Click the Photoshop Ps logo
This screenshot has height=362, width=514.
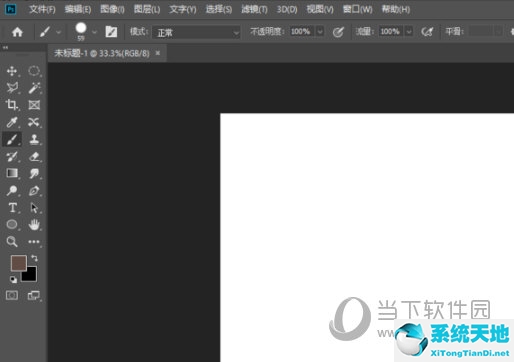pyautogui.click(x=11, y=9)
